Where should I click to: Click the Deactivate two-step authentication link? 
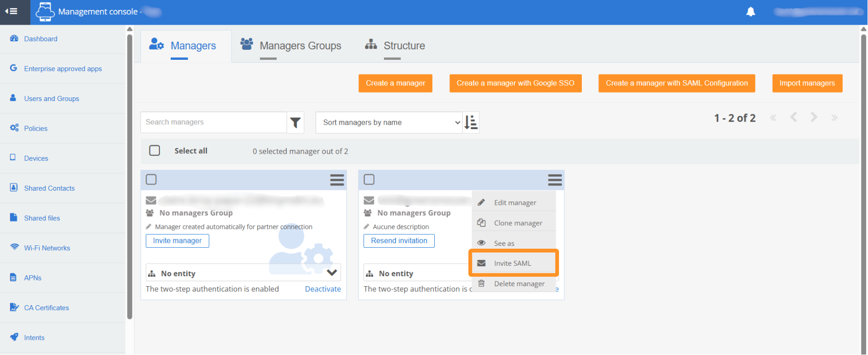pos(323,289)
